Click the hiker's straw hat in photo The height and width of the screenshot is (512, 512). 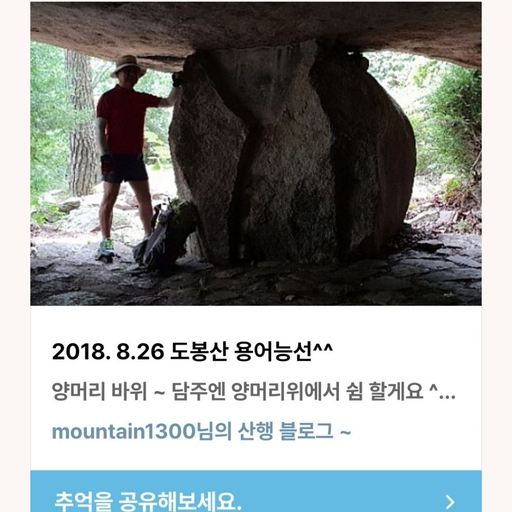[128, 65]
